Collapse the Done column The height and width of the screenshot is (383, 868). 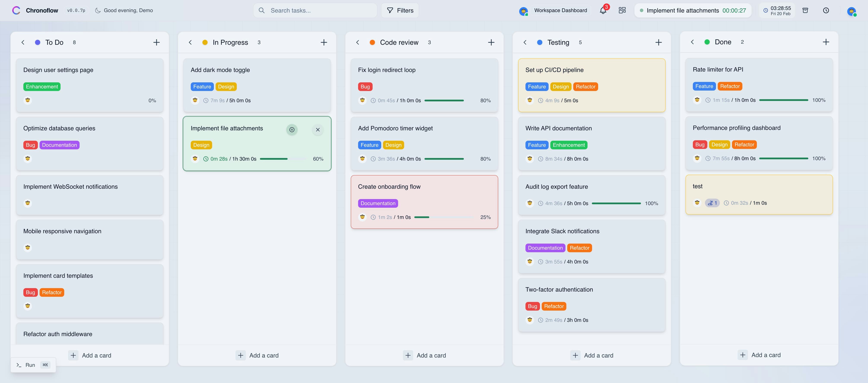click(692, 42)
